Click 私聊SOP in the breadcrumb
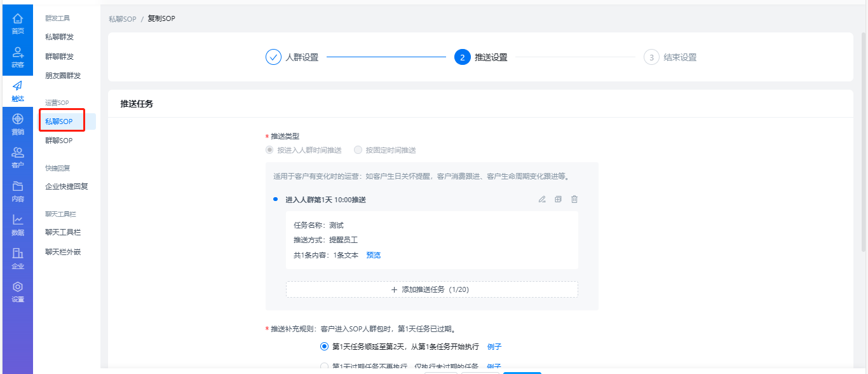The width and height of the screenshot is (868, 374). 122,19
